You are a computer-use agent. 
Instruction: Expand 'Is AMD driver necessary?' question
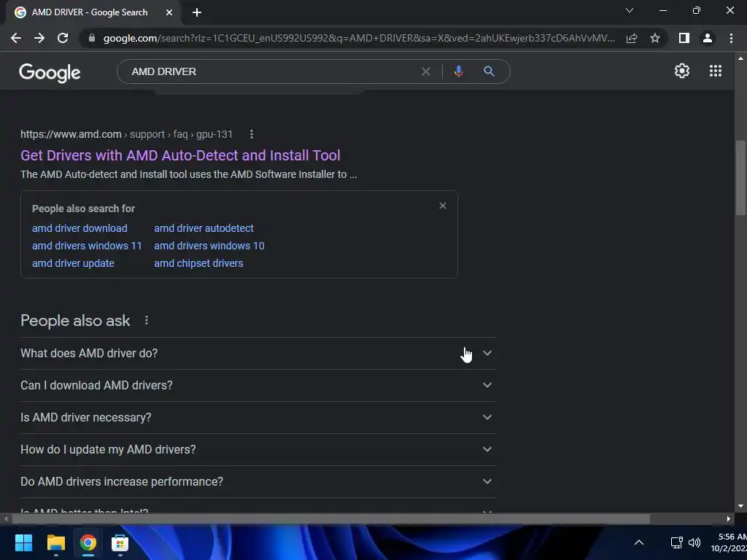[258, 418]
